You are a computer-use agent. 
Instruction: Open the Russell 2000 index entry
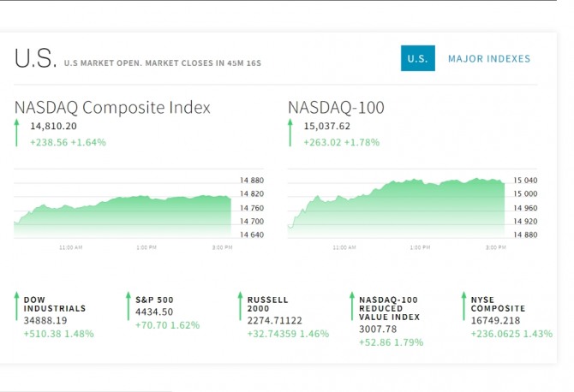[288, 317]
